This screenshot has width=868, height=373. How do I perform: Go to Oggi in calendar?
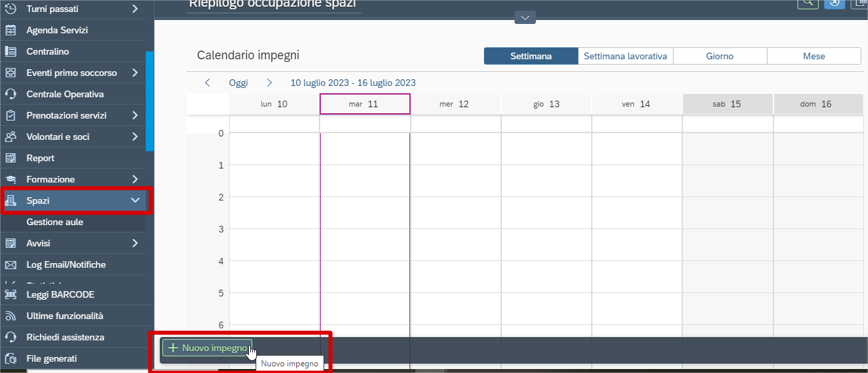[238, 83]
